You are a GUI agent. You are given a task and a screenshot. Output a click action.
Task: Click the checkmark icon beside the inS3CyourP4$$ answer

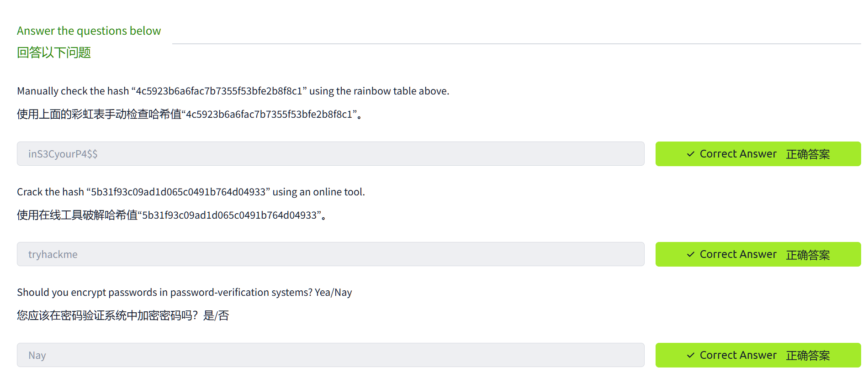tap(690, 154)
